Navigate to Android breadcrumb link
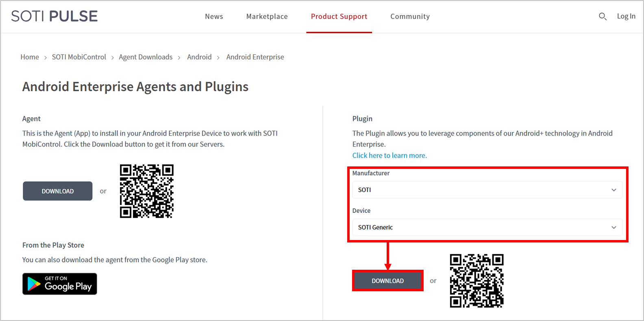This screenshot has height=321, width=644. coord(199,57)
